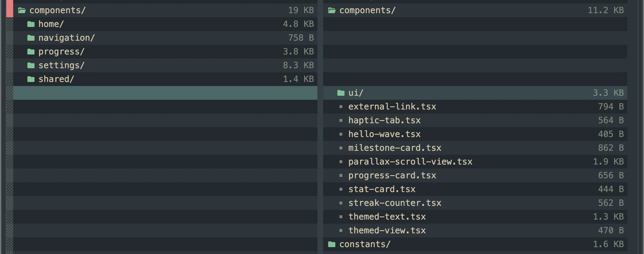Select themed-view.tsx in the right pane
This screenshot has width=644, height=254.
tap(387, 230)
